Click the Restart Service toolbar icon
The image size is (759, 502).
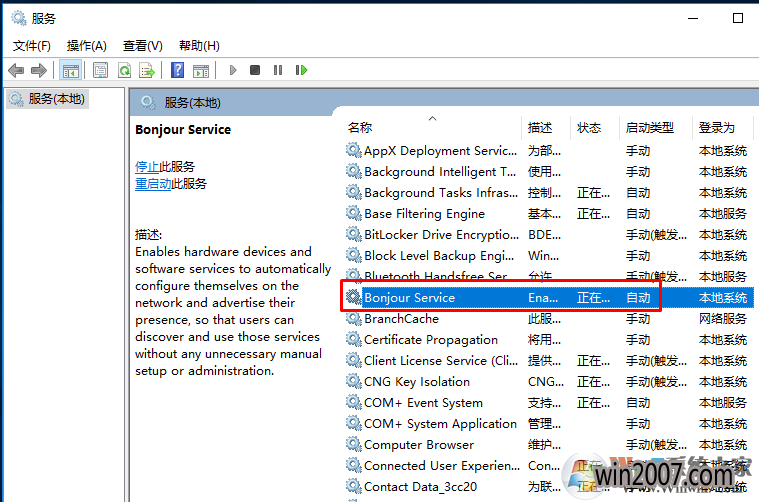point(301,71)
